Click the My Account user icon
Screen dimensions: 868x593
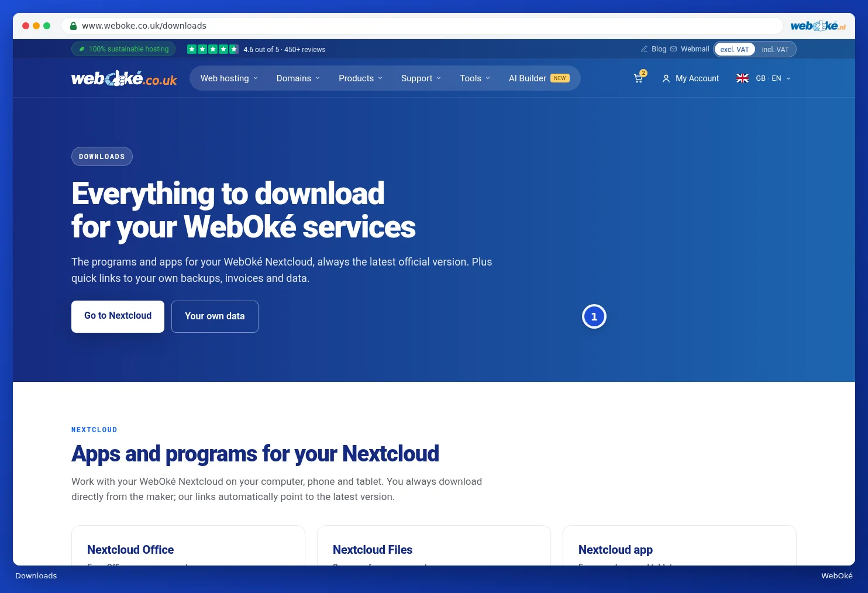click(x=666, y=78)
